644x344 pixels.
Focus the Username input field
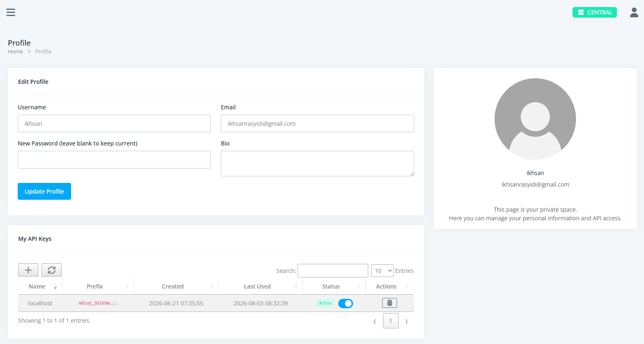pyautogui.click(x=114, y=123)
